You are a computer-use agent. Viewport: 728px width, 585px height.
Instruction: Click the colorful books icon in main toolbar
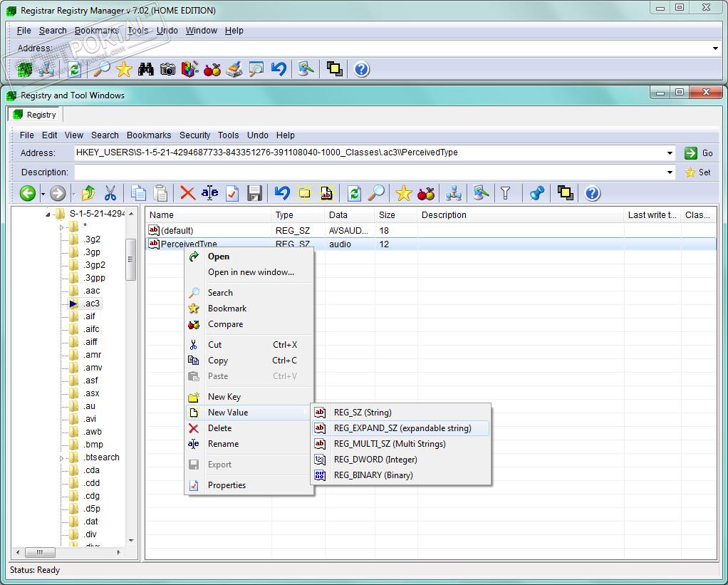tap(190, 70)
